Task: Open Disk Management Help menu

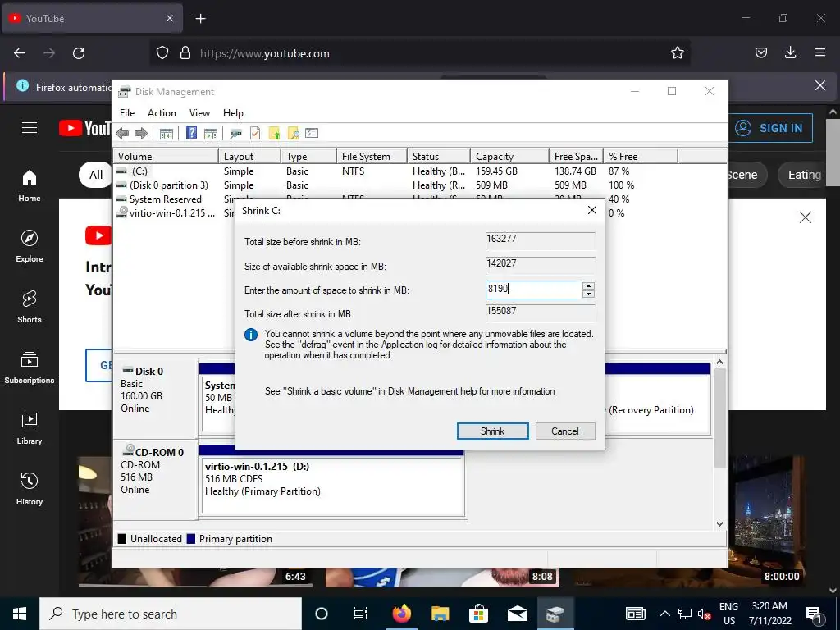Action: pos(233,113)
